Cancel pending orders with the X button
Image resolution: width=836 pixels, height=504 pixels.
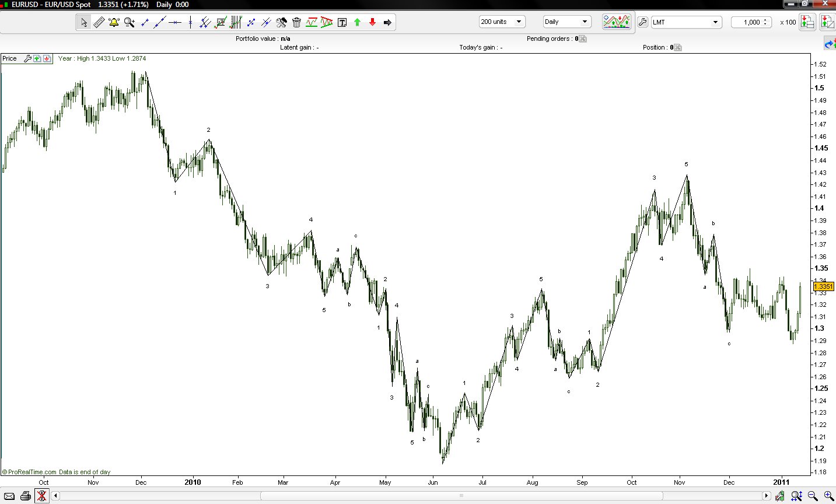coord(582,39)
